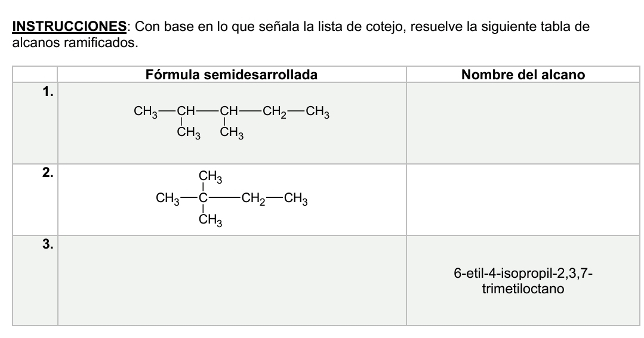
Task: Click the top CH3 branch in formula 2
Action: pyautogui.click(x=210, y=176)
